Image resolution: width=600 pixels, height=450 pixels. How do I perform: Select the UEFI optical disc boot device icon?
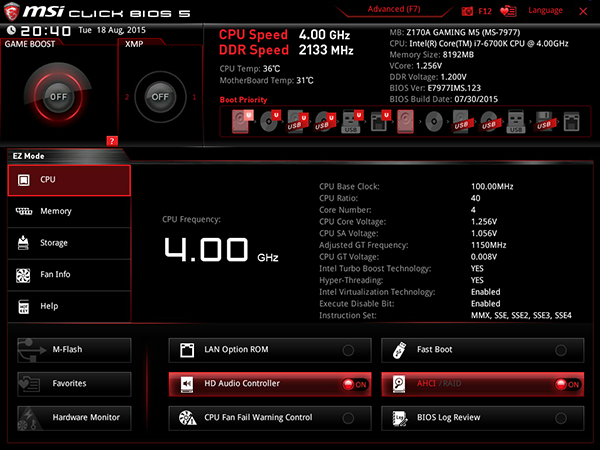pos(270,121)
